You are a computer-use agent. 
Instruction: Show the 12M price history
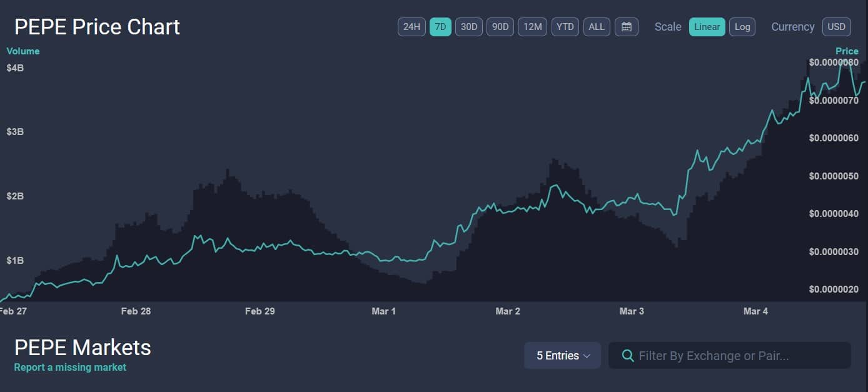tap(532, 27)
